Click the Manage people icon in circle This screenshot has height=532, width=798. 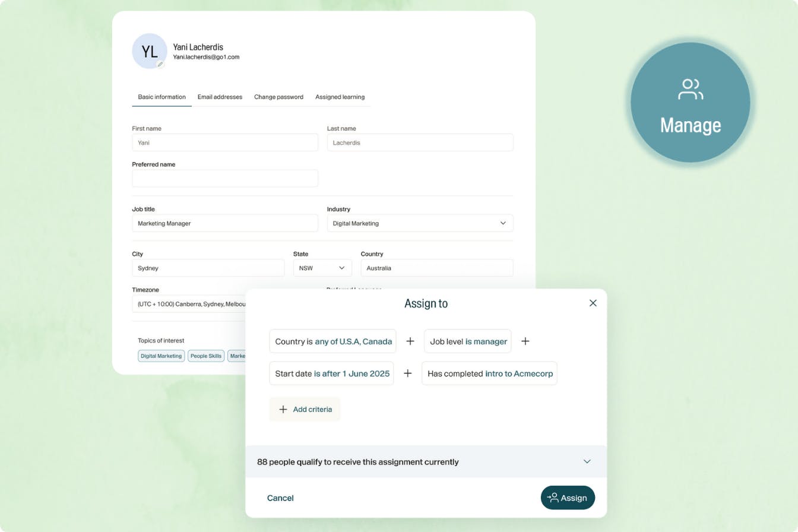[x=691, y=89]
